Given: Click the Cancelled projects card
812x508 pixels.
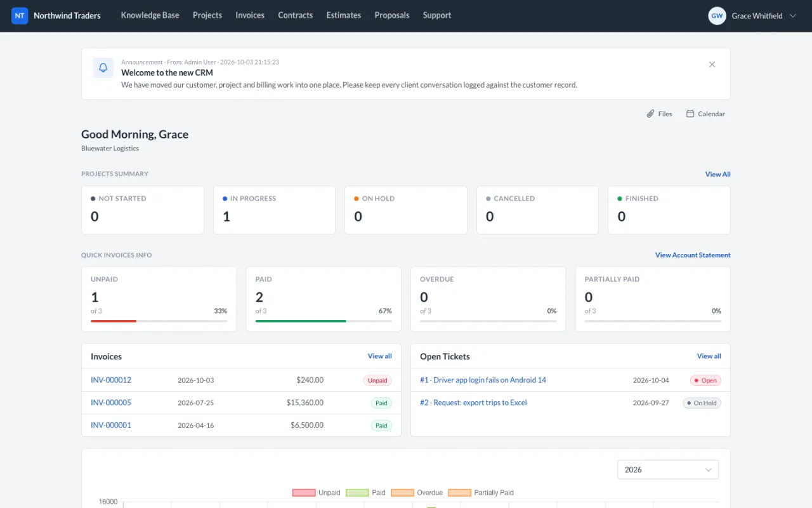Looking at the screenshot, I should point(537,210).
